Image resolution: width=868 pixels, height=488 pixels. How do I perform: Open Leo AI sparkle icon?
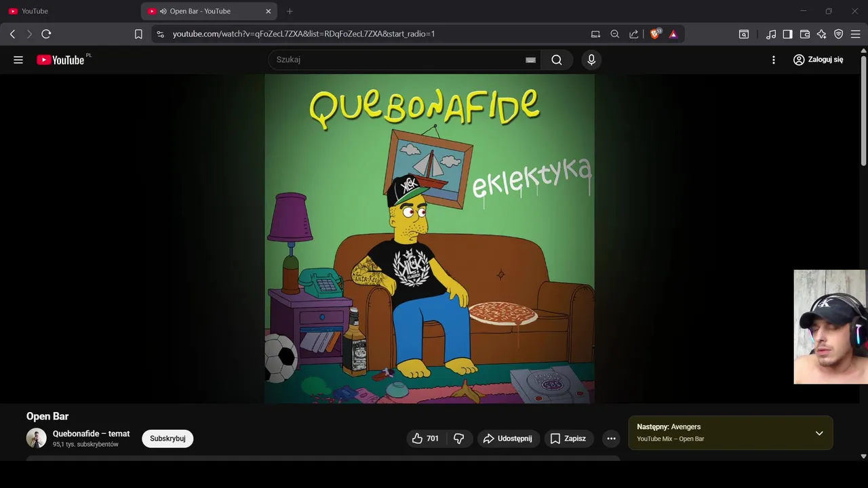pyautogui.click(x=822, y=34)
